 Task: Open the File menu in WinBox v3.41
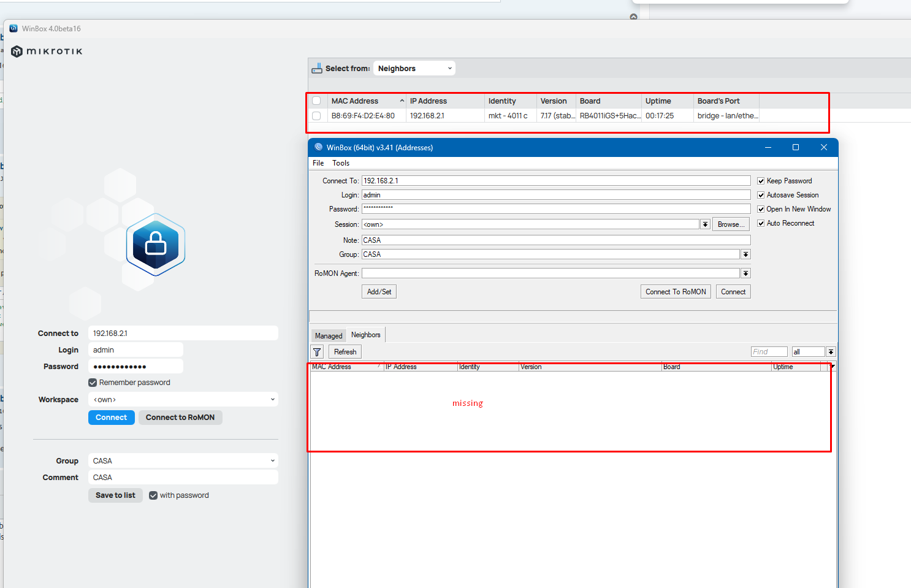tap(318, 163)
